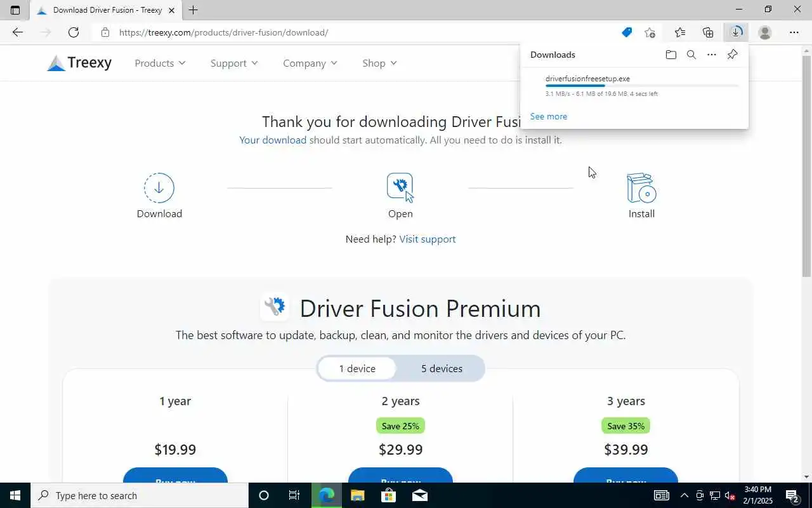This screenshot has height=508, width=812.
Task: View site information lock icon
Action: 105,32
